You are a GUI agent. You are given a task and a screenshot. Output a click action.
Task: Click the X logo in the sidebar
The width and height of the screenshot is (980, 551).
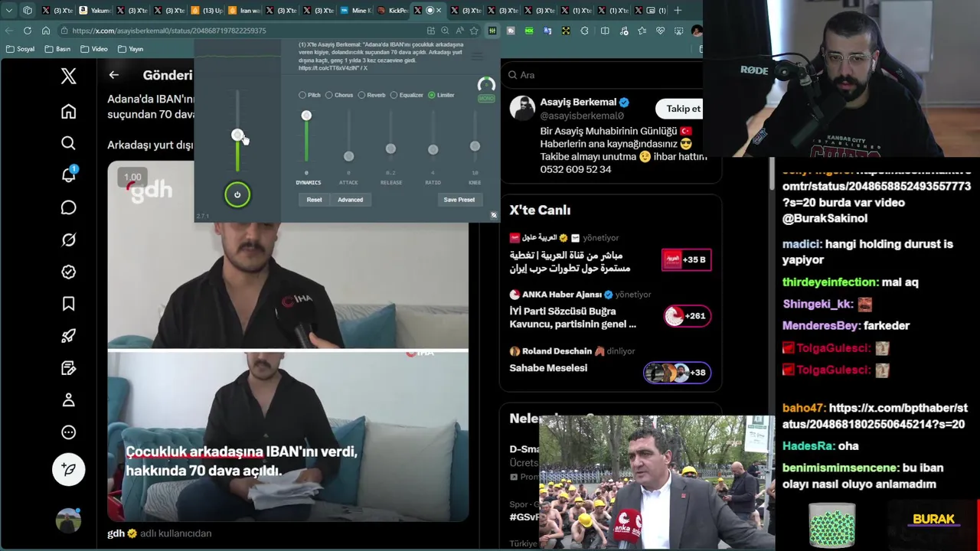click(68, 76)
